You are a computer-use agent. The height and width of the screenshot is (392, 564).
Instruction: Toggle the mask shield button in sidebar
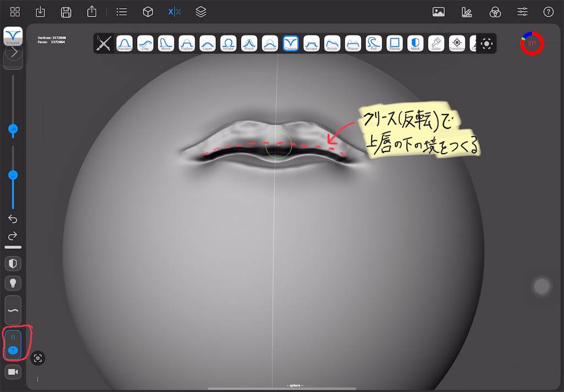13,264
